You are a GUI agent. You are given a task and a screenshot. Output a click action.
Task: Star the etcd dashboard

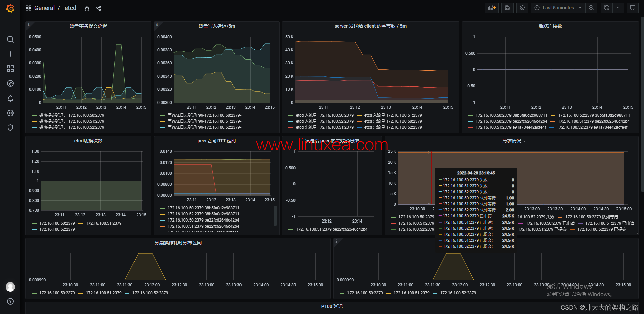pos(87,8)
